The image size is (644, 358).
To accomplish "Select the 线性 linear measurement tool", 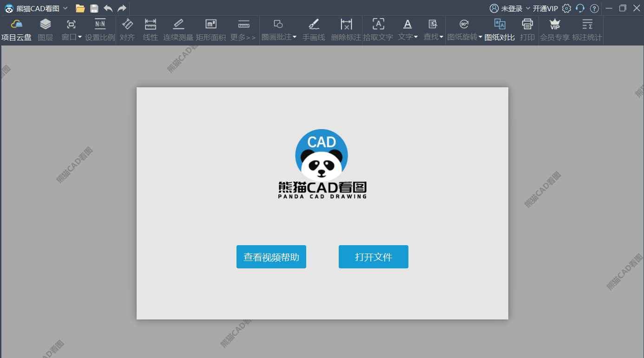I will (151, 31).
